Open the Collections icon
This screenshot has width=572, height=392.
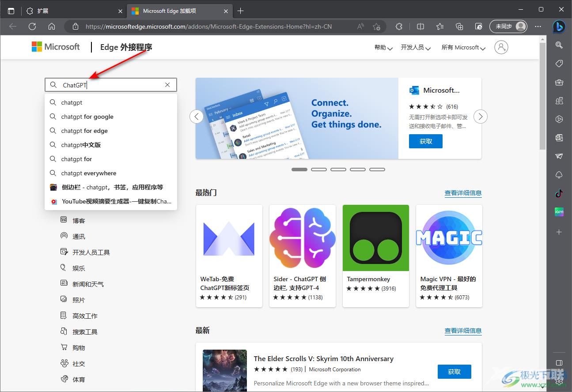459,26
